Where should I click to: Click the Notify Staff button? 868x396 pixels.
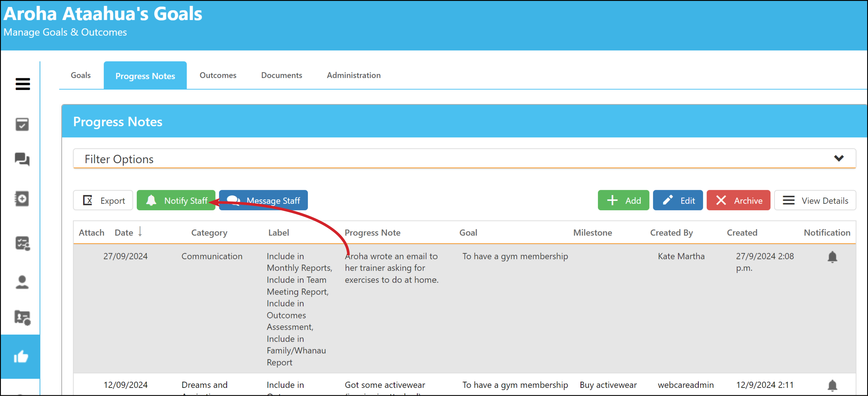tap(176, 200)
